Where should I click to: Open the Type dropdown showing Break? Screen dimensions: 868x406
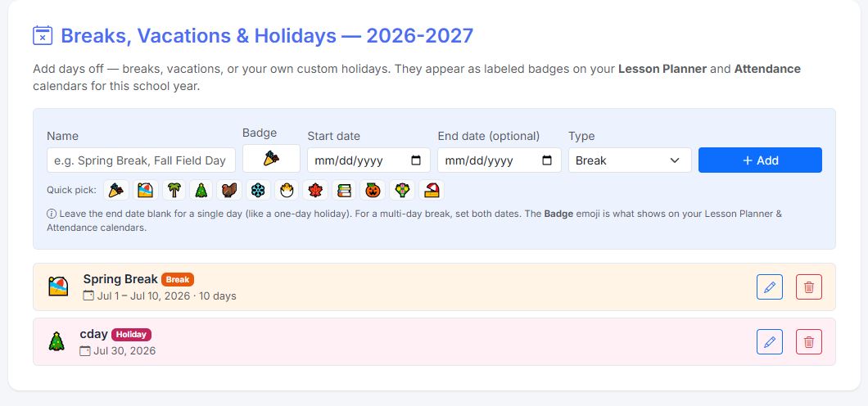click(x=630, y=160)
